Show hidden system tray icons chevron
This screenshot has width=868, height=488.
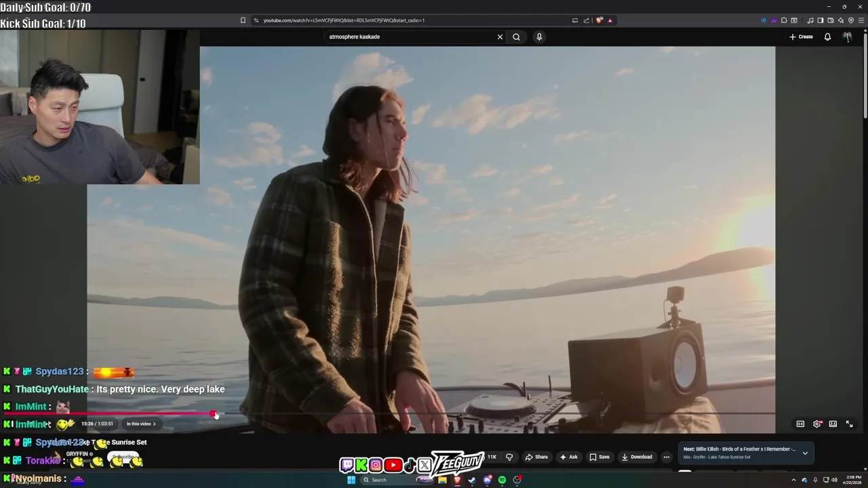[x=793, y=480]
